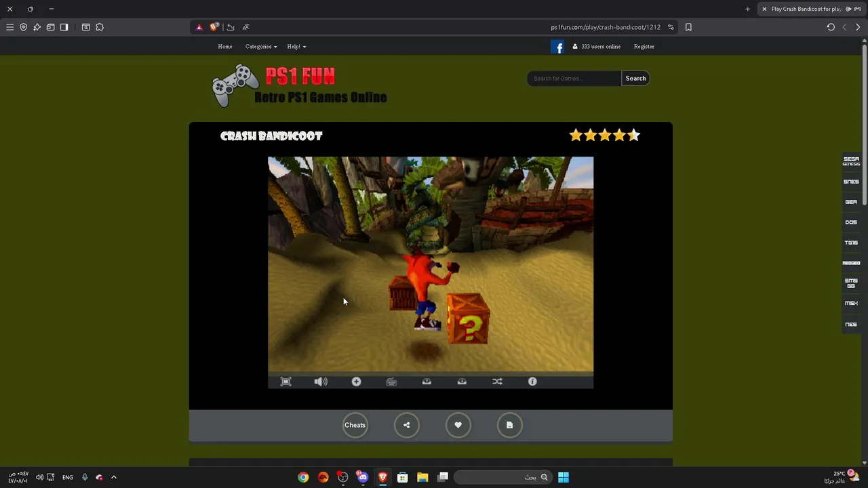The width and height of the screenshot is (868, 488).
Task: Expand the Categories dropdown menu
Action: (x=261, y=47)
